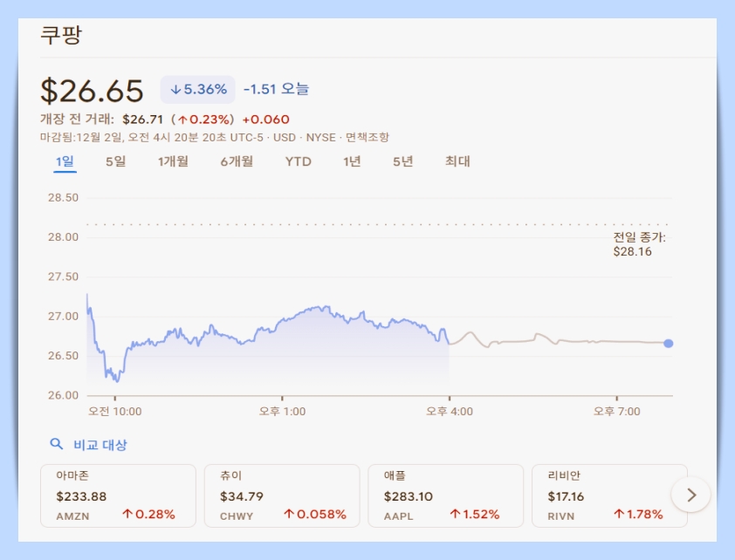Click the $233.88 Amazon price

point(81,496)
